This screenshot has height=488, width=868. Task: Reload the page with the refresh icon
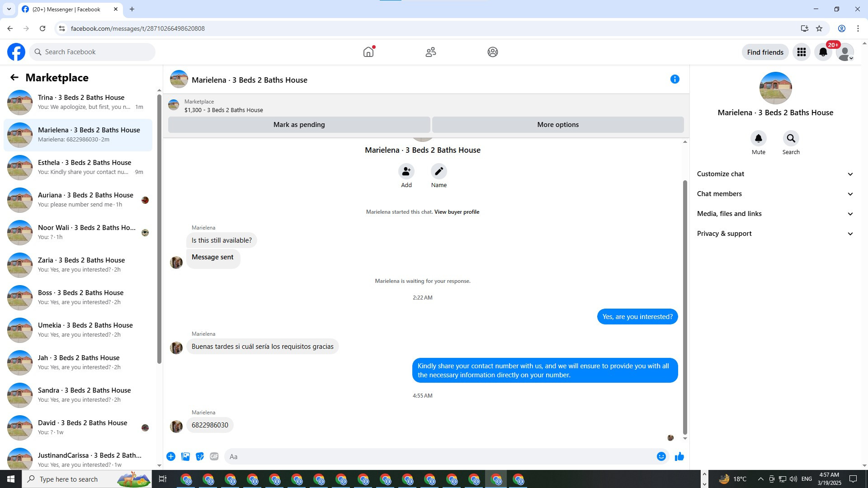(x=42, y=28)
